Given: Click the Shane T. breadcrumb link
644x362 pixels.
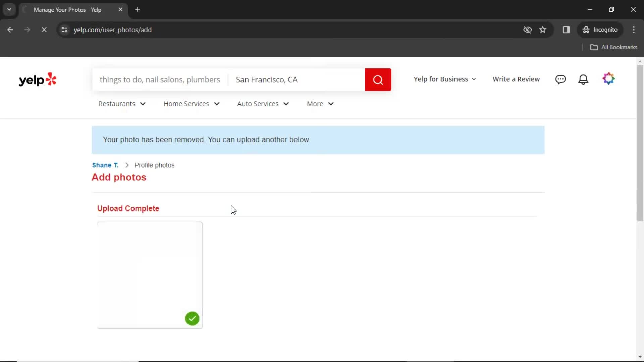Looking at the screenshot, I should [105, 165].
